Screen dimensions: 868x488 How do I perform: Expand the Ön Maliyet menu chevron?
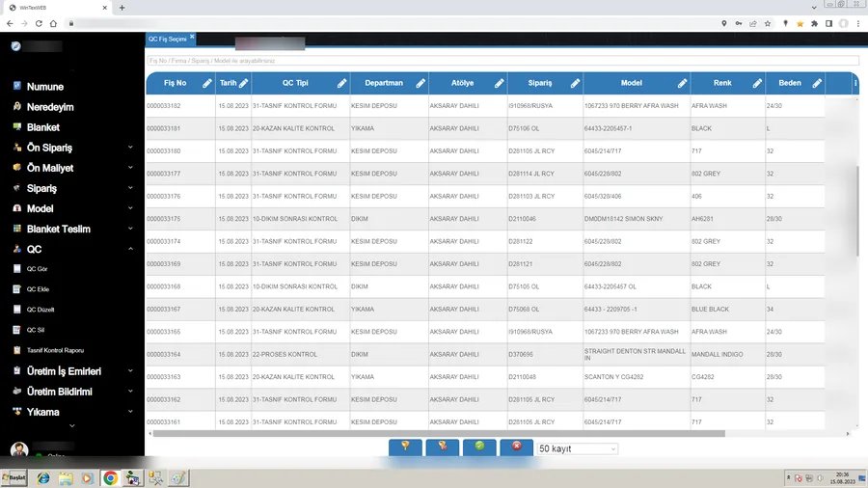click(x=130, y=168)
